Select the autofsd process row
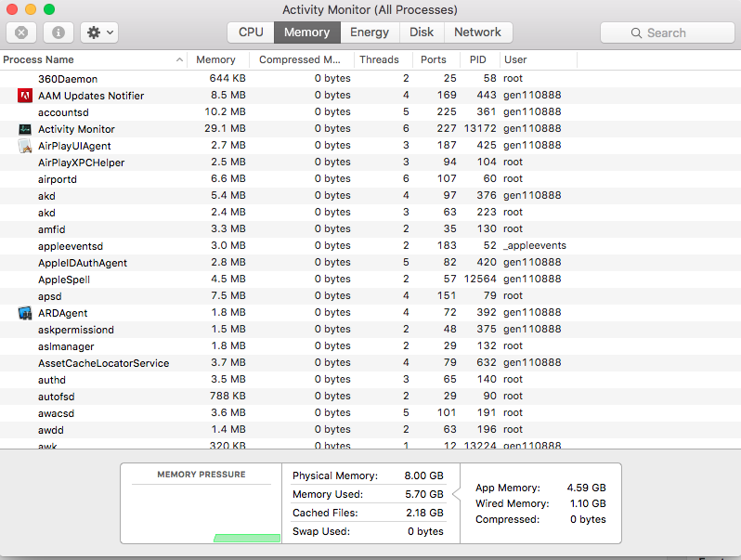 click(x=370, y=397)
